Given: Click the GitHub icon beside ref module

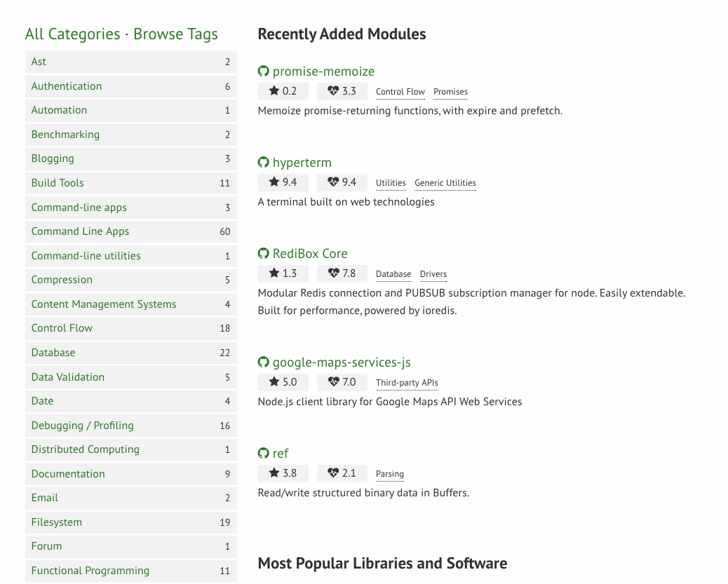Looking at the screenshot, I should [x=264, y=454].
